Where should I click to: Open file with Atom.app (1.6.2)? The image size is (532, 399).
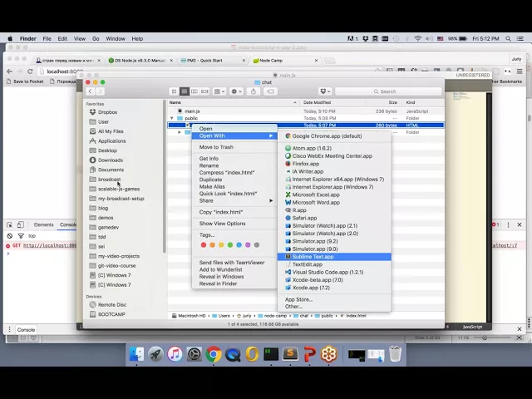click(x=334, y=148)
